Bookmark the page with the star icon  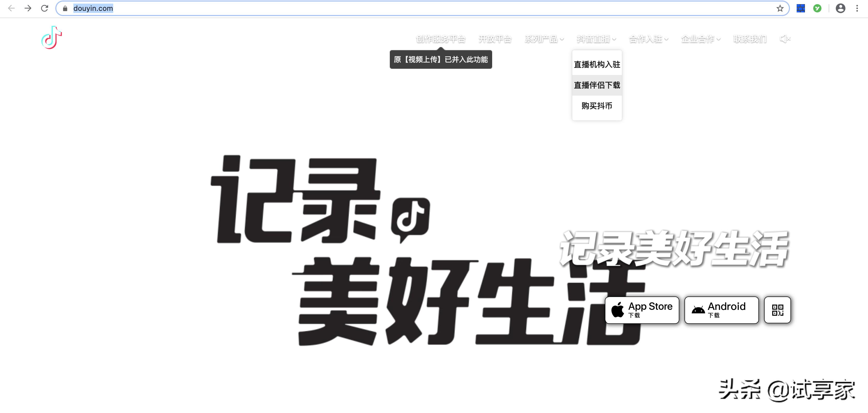779,9
